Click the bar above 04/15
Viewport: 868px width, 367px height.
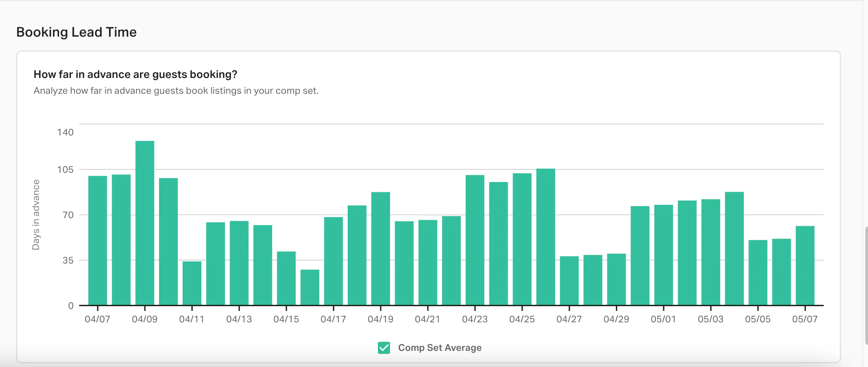coord(286,278)
